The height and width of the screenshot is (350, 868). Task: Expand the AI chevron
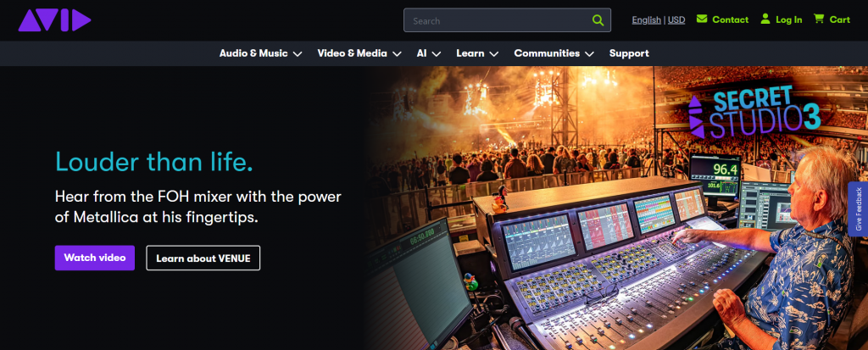pos(437,54)
